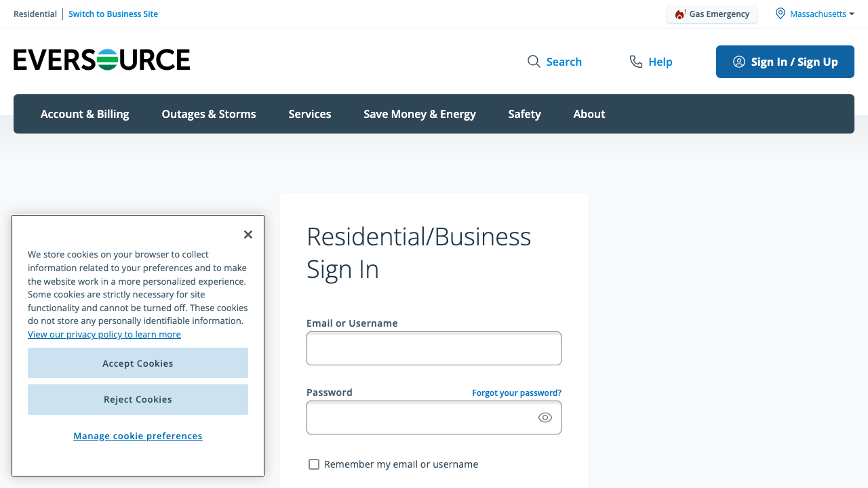Screen dimensions: 868x488
Task: Click Switch to Business Site link
Action: (x=113, y=14)
